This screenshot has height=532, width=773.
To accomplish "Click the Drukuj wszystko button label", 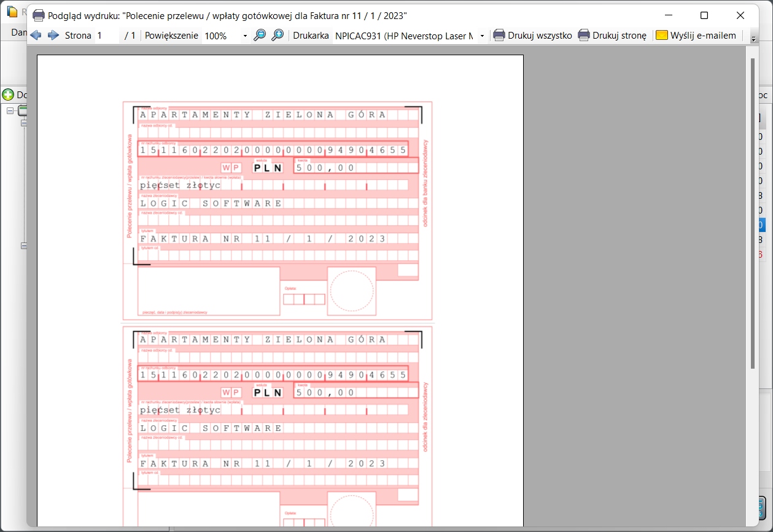I will [540, 36].
